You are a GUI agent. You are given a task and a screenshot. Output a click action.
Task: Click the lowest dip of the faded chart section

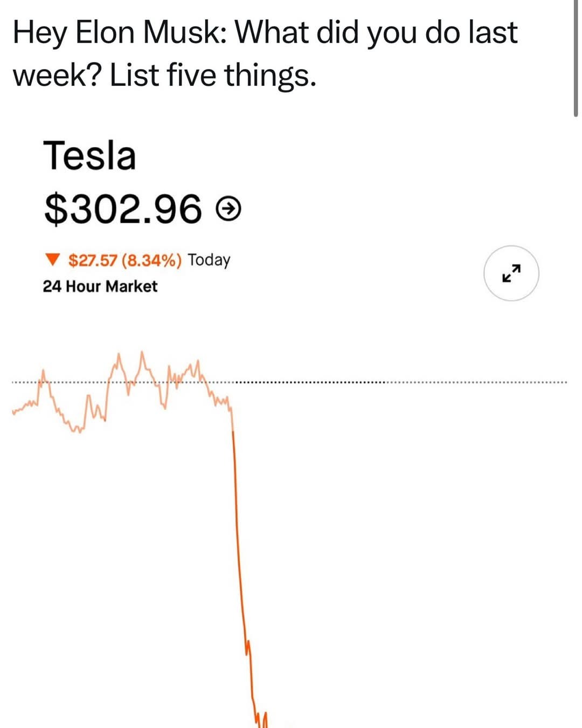[x=77, y=431]
